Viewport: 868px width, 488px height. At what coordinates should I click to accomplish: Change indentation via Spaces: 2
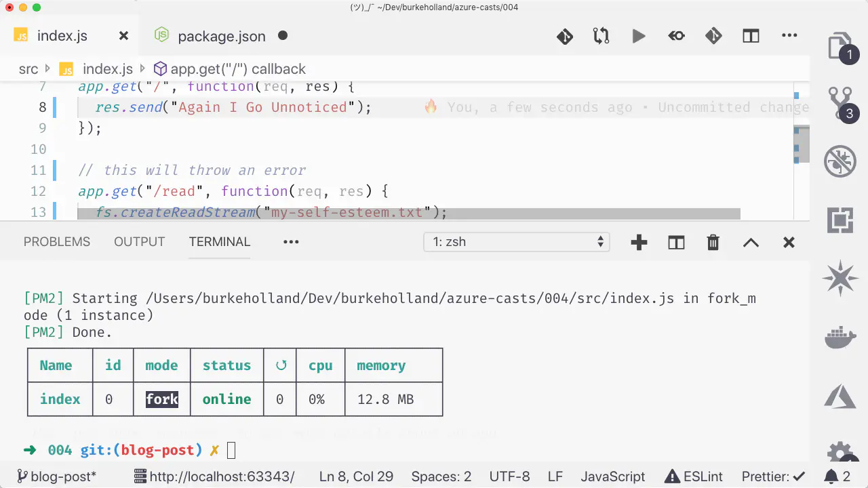pyautogui.click(x=441, y=476)
